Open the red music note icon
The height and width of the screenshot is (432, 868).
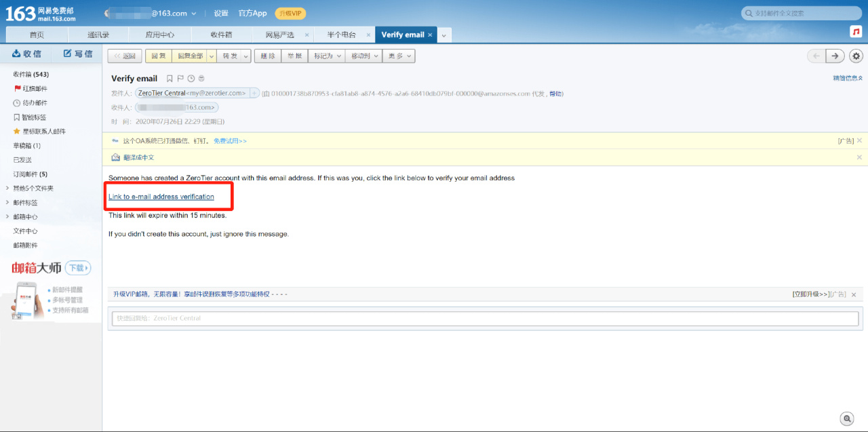click(856, 32)
